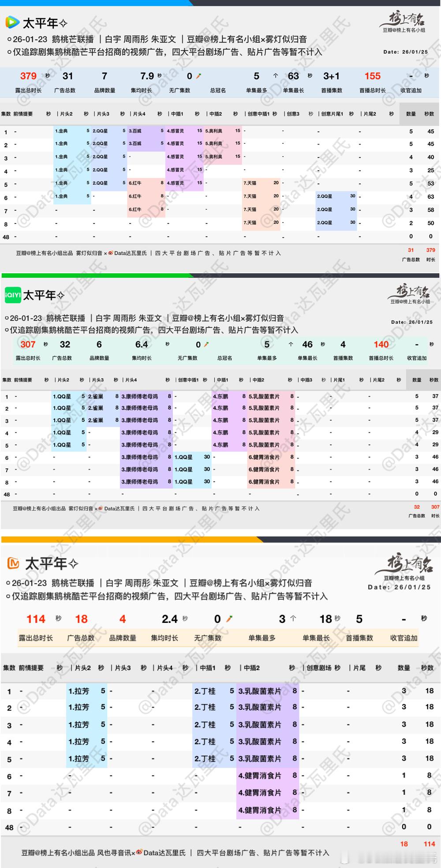Click the 3.百威 cell in Tencent row 1
Viewport: 441px width, 868px height.
point(146,131)
